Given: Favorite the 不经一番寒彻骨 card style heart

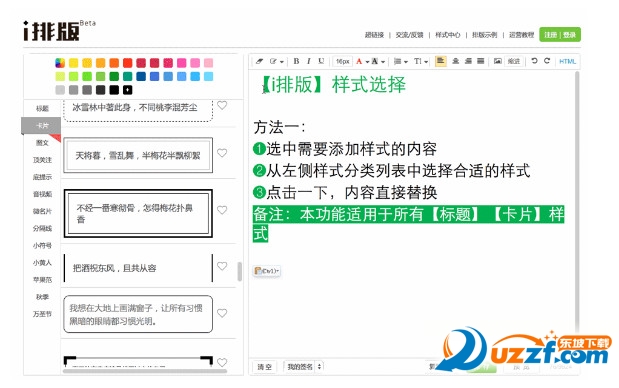Looking at the screenshot, I should [x=222, y=210].
